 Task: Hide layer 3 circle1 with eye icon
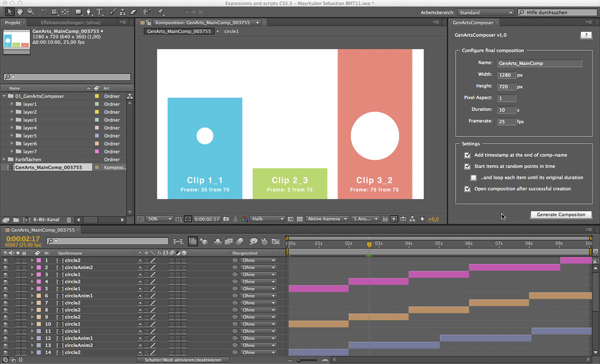(6, 275)
